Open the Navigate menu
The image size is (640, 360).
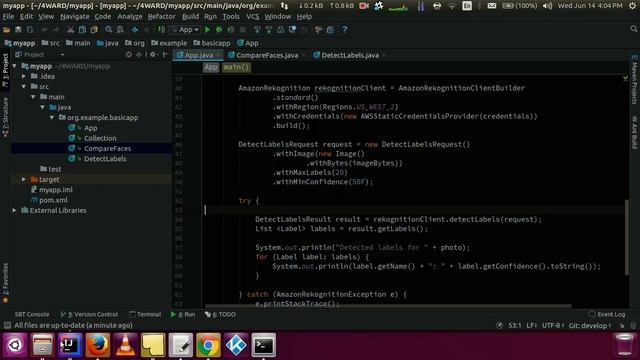pos(75,17)
